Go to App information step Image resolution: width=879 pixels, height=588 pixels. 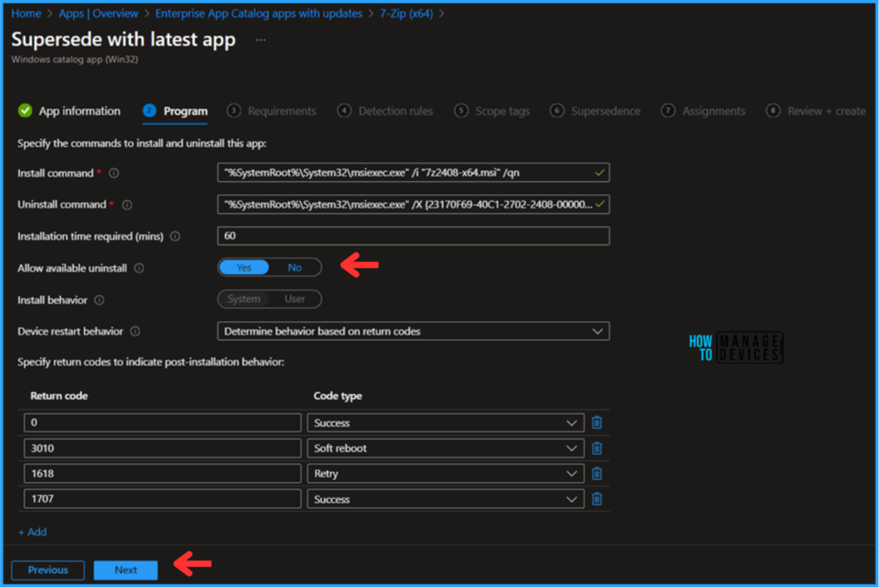[70, 111]
